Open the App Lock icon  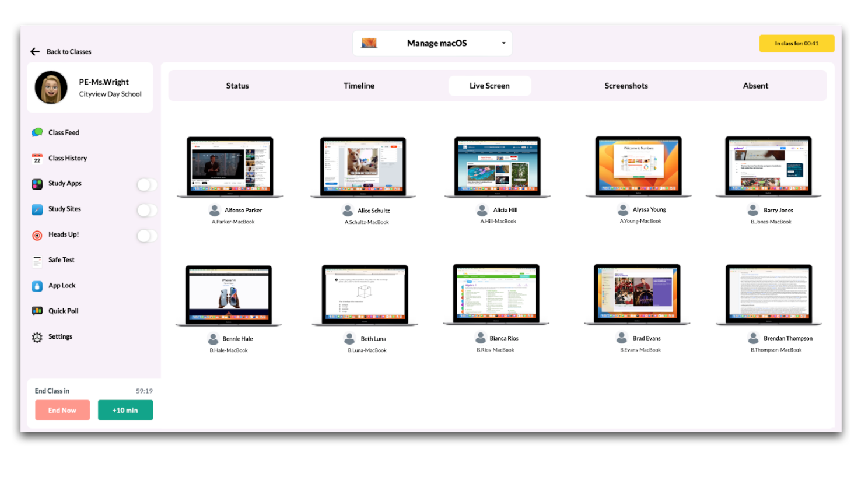37,286
